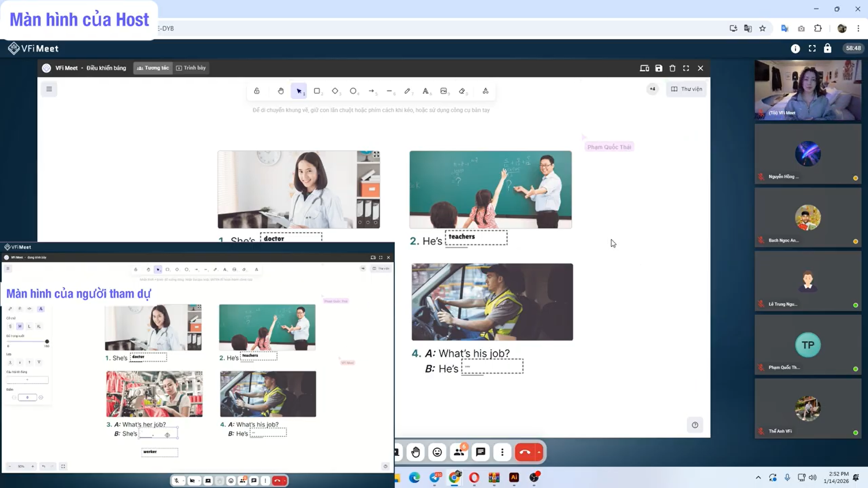Toggle raise hand in meeting controls
This screenshot has height=488, width=868.
pyautogui.click(x=415, y=452)
